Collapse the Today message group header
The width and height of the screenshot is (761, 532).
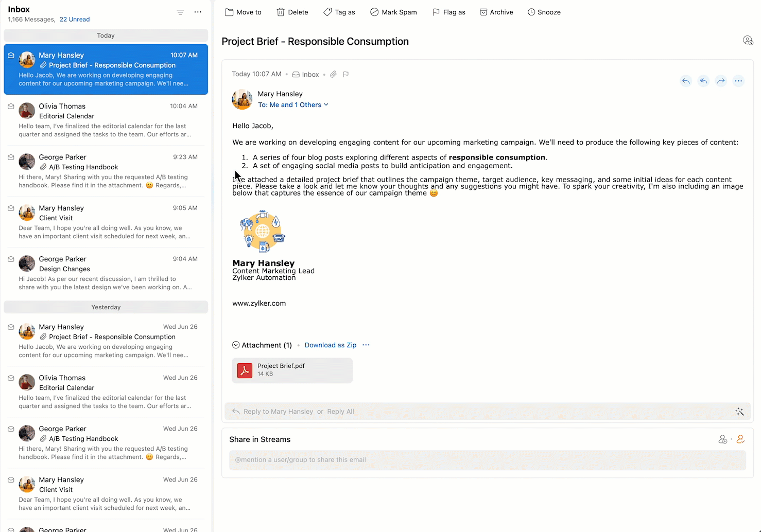click(106, 36)
